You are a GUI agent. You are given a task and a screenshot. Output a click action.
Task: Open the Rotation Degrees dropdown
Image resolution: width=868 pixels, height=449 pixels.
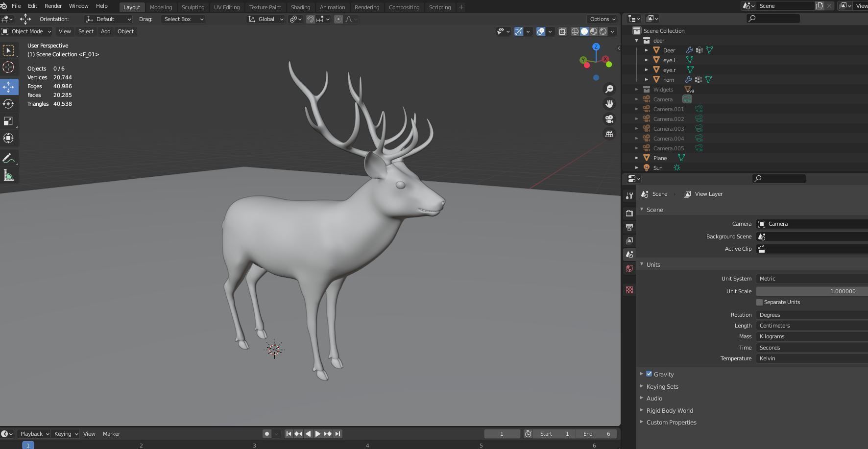(812, 315)
